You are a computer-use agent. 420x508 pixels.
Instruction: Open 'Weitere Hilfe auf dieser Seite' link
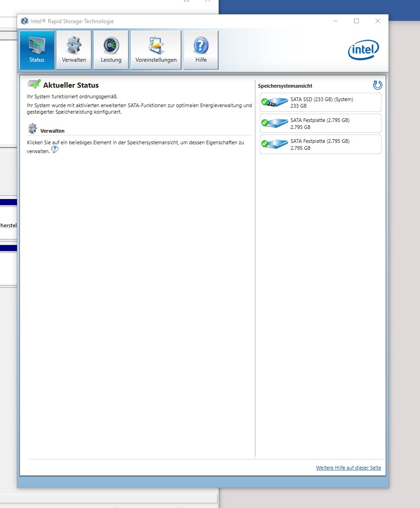[349, 468]
